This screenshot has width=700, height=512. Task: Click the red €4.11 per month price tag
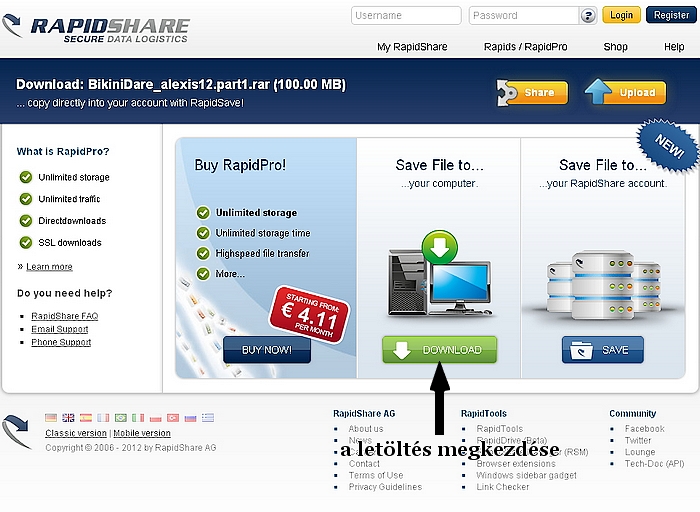coord(310,314)
